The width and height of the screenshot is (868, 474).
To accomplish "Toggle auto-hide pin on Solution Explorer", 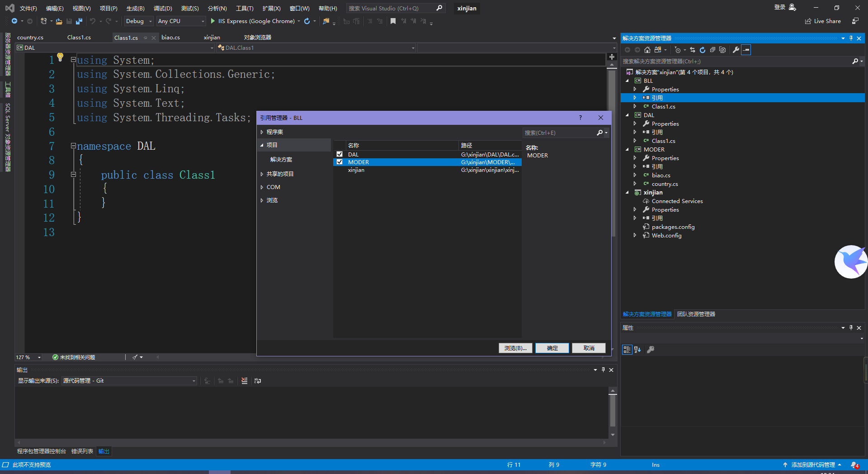I will click(x=851, y=38).
